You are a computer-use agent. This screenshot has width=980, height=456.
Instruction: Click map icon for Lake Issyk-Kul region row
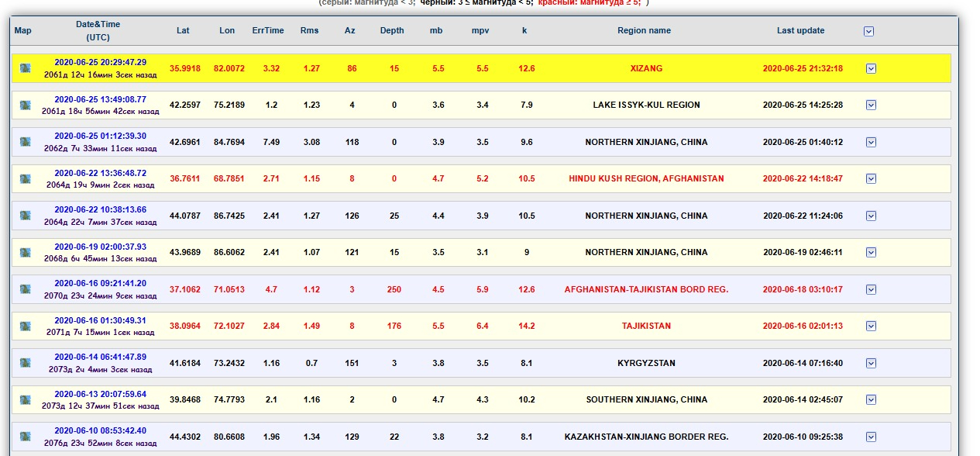click(x=26, y=105)
